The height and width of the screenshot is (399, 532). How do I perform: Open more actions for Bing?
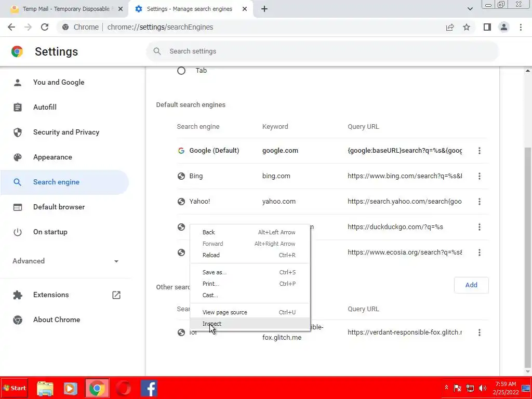pos(480,176)
